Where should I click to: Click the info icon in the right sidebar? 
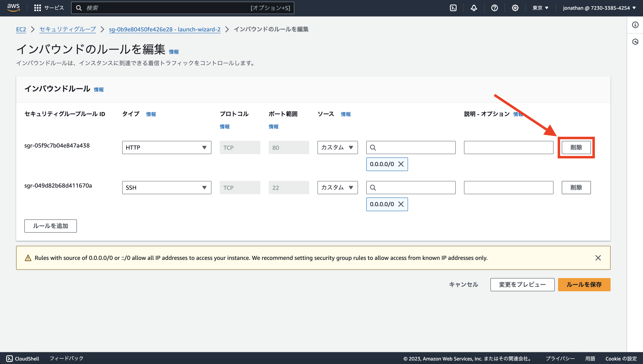tap(635, 25)
